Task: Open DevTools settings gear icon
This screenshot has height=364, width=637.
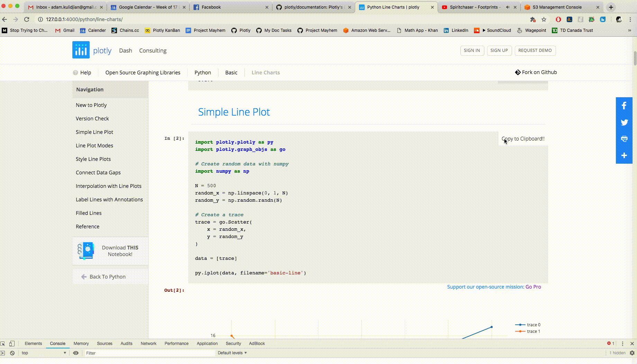Action: (632, 353)
